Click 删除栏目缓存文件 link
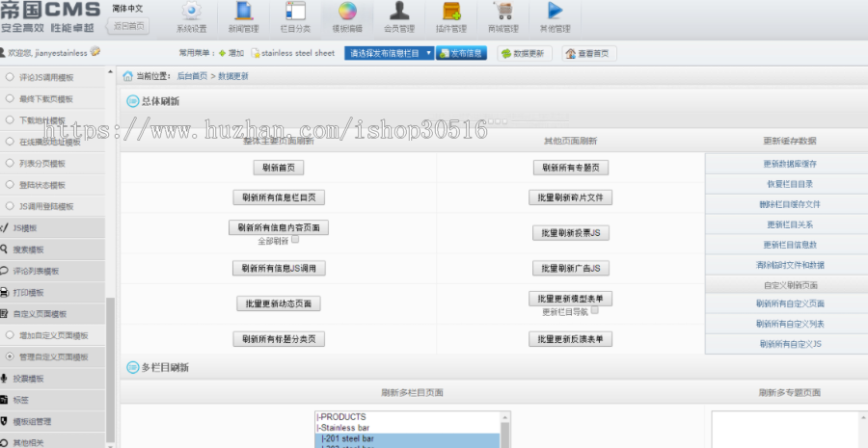The width and height of the screenshot is (868, 448). (789, 204)
